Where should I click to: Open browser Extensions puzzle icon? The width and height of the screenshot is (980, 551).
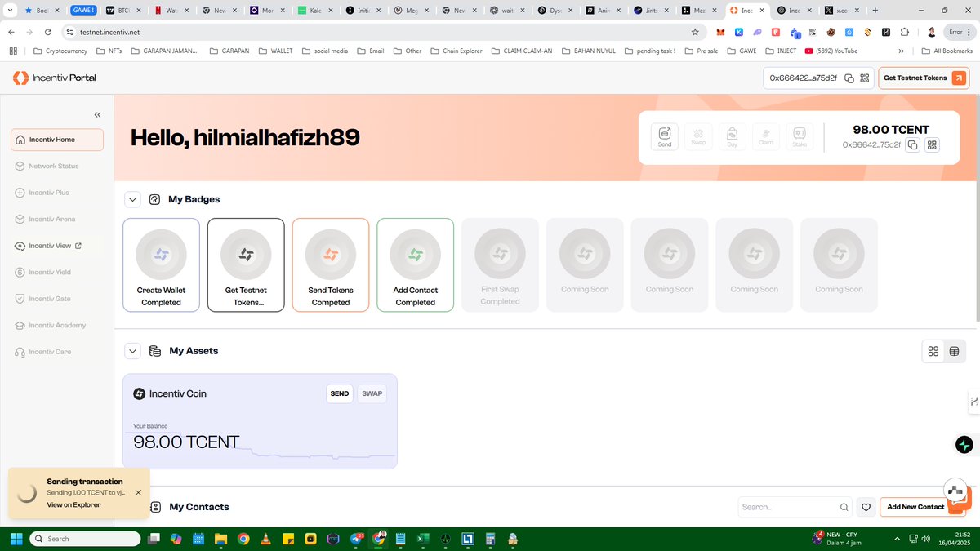click(905, 32)
